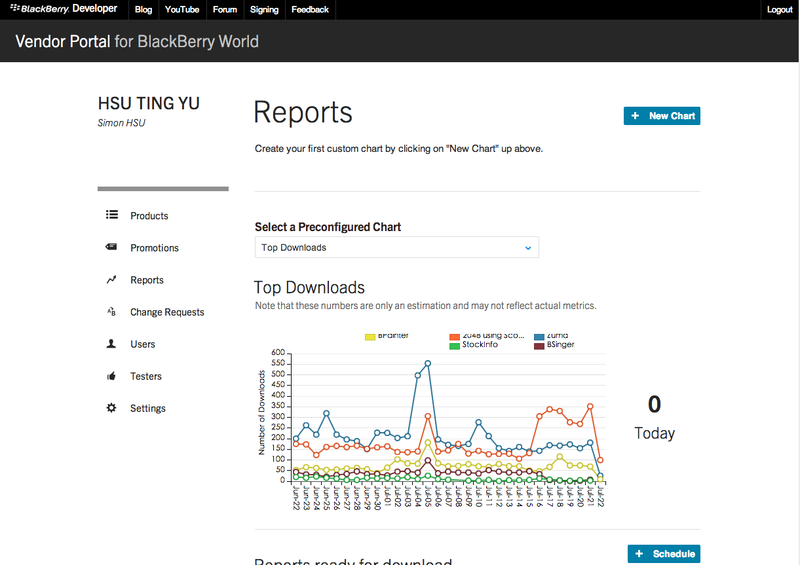Open the Top Downloads preconfigured chart dropdown
The width and height of the screenshot is (800, 565).
396,247
